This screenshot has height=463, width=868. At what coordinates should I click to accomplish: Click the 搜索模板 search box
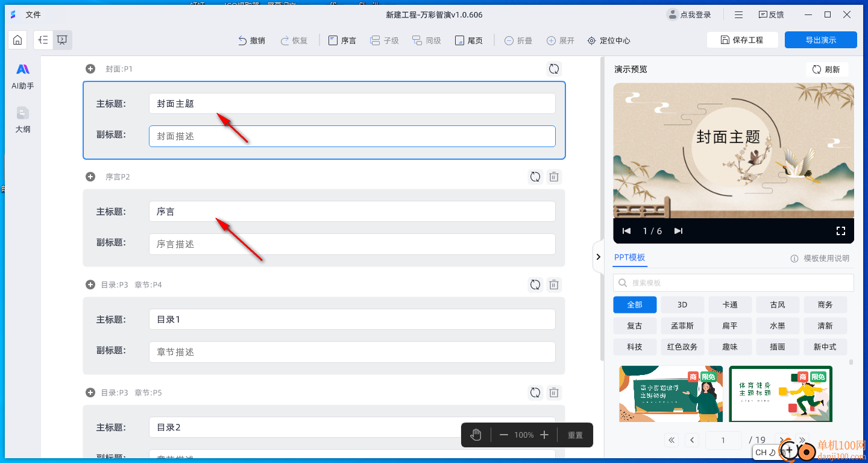coord(734,283)
